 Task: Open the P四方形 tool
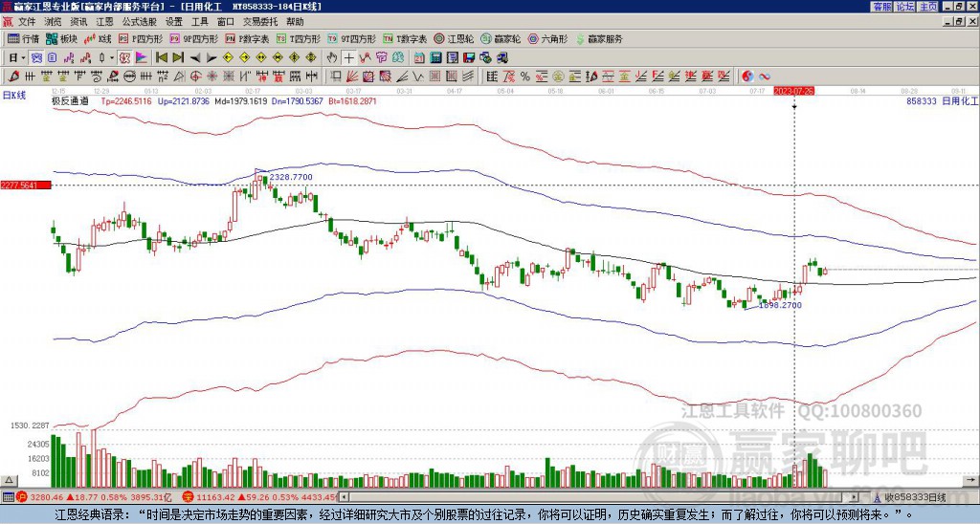[x=141, y=38]
